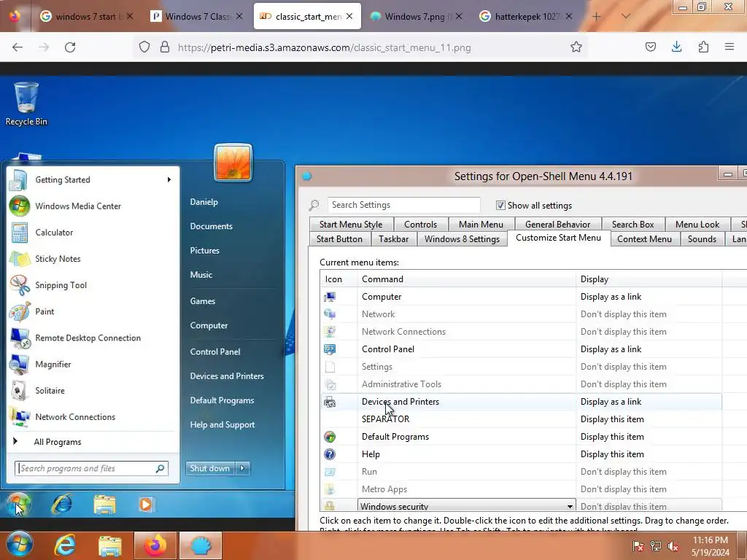Click Devices and Printers row icon

(x=330, y=402)
